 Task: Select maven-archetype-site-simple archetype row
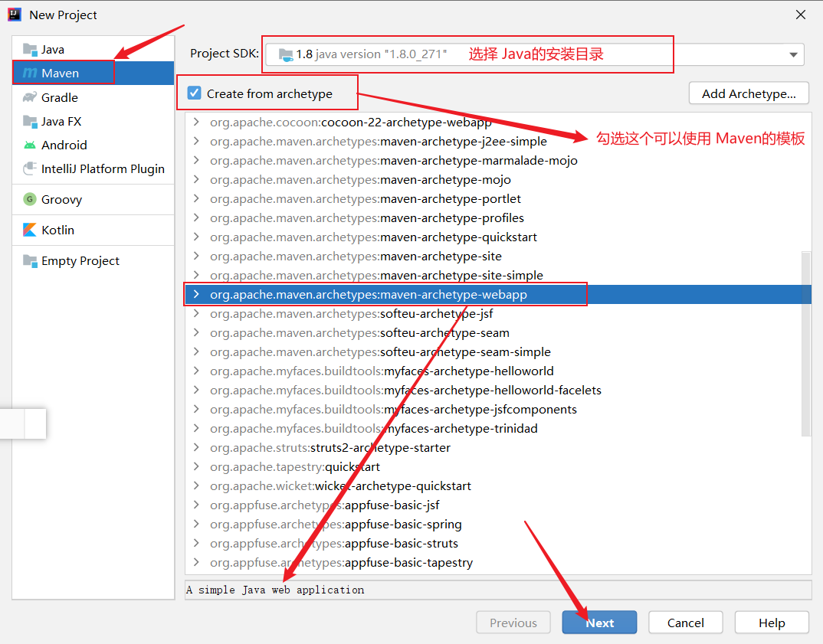[x=498, y=275]
